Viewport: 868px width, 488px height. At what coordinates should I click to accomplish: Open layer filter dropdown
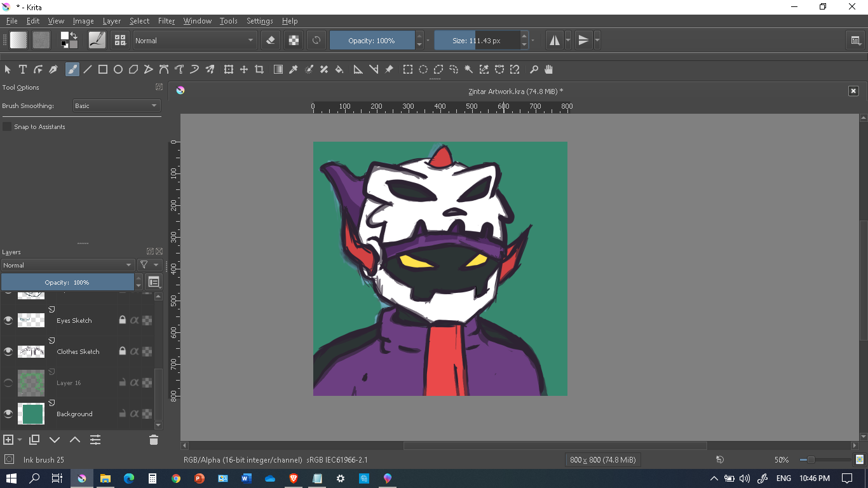(148, 265)
